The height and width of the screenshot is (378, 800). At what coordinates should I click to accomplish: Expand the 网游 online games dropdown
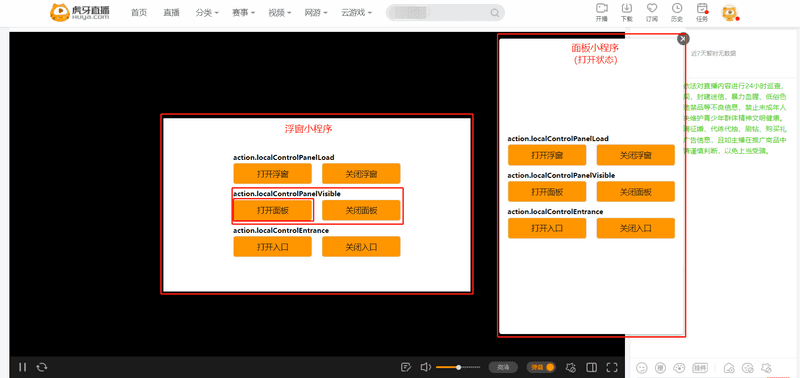(315, 13)
